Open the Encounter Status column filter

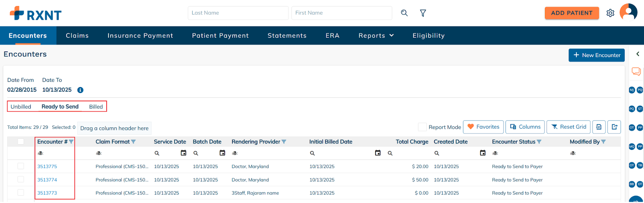click(539, 142)
